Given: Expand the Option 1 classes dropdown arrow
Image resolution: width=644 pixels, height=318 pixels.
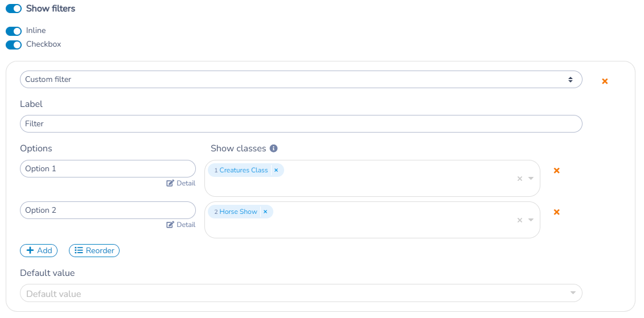Looking at the screenshot, I should click(531, 179).
